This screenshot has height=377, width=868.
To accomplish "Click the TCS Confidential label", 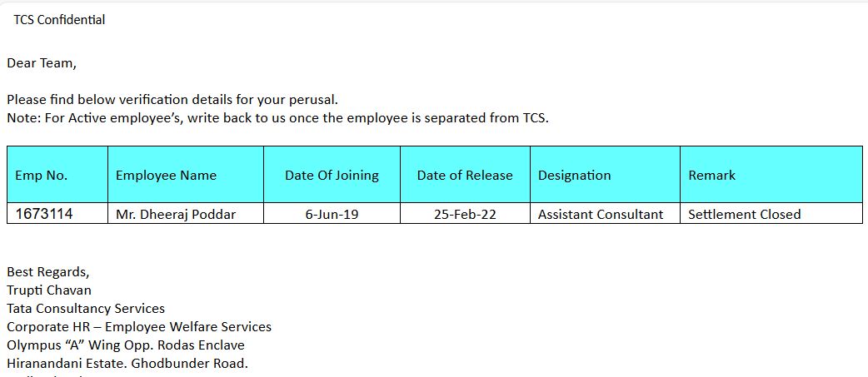I will [59, 20].
